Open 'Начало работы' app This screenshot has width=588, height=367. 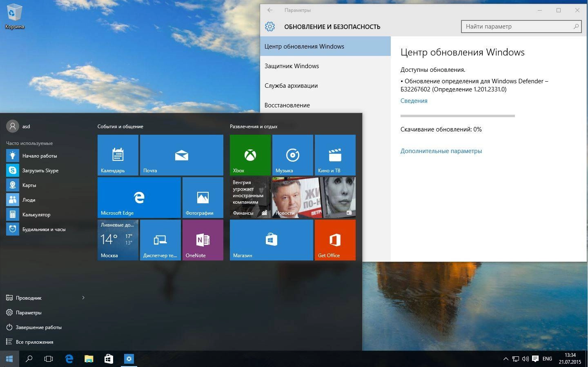46,156
